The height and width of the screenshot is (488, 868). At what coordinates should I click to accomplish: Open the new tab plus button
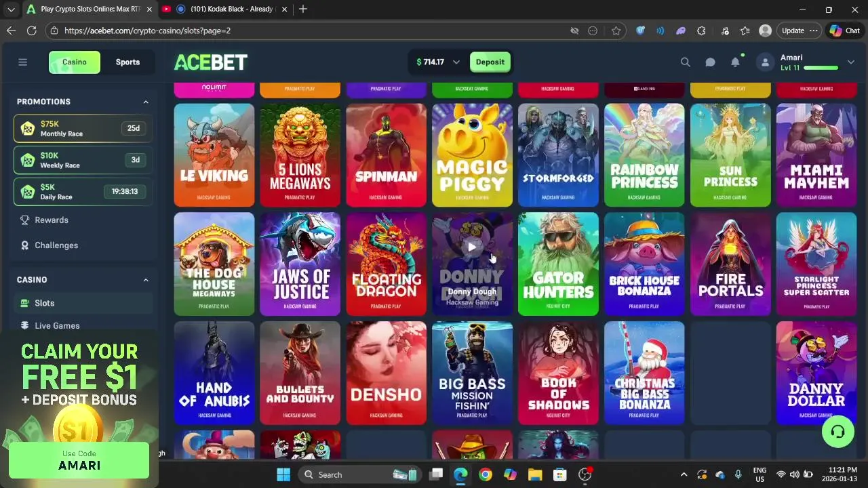tap(303, 9)
